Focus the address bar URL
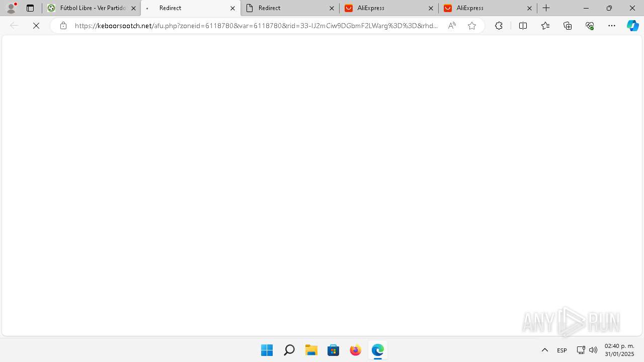 coord(257,26)
